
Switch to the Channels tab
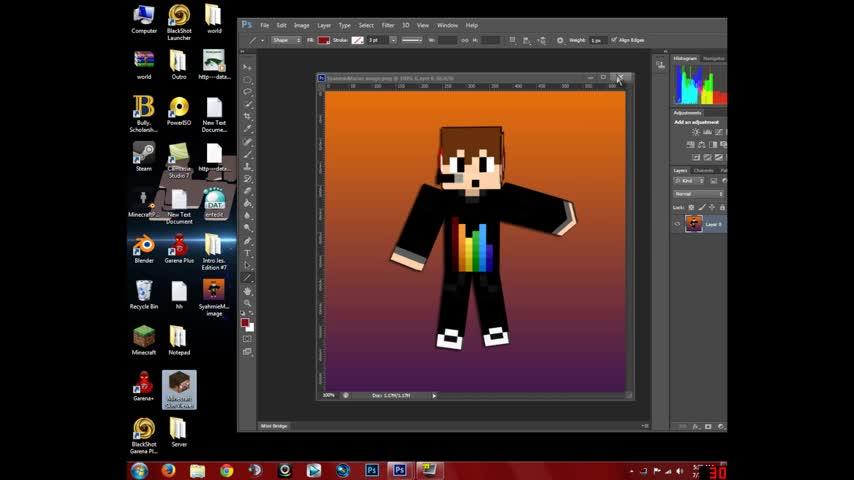tap(704, 171)
